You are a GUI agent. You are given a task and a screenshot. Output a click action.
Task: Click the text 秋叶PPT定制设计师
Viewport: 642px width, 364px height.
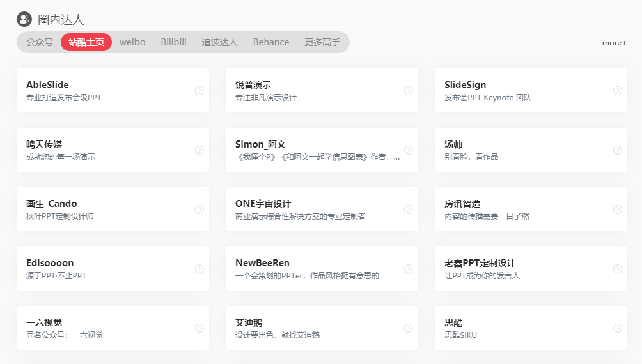click(x=59, y=216)
